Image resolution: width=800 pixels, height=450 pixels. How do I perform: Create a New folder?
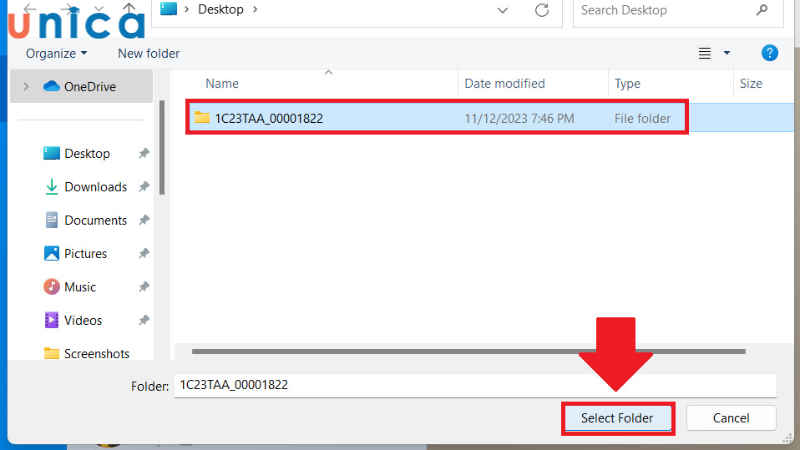[148, 54]
